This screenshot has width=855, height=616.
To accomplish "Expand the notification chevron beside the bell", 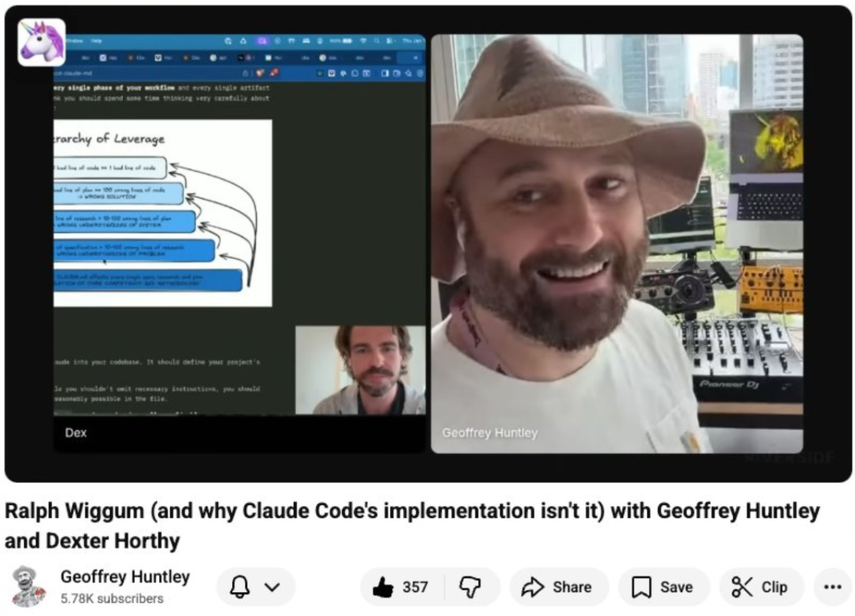I will point(272,587).
